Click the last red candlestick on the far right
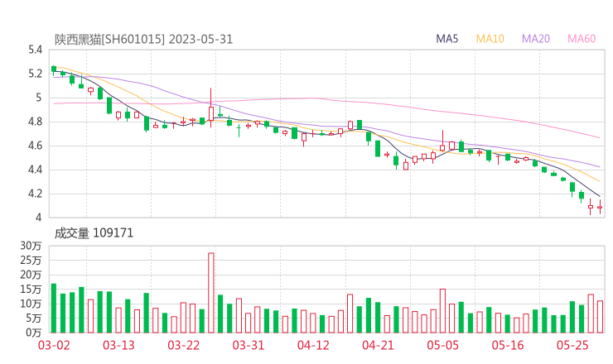This screenshot has height=364, width=613. (600, 208)
